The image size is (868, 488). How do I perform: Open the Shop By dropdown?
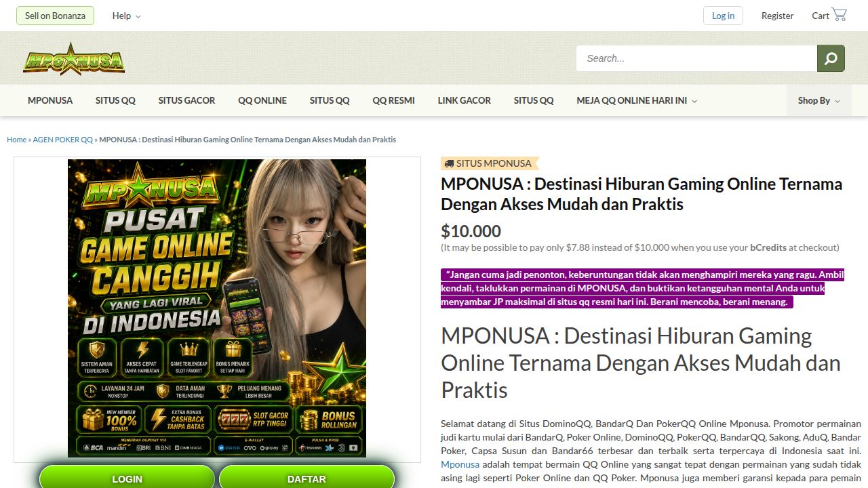(819, 100)
